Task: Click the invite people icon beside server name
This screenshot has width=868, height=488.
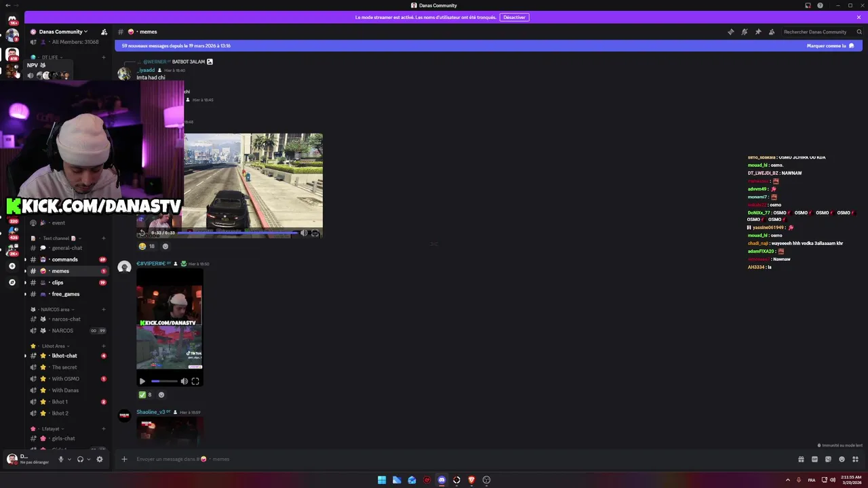Action: pos(104,32)
